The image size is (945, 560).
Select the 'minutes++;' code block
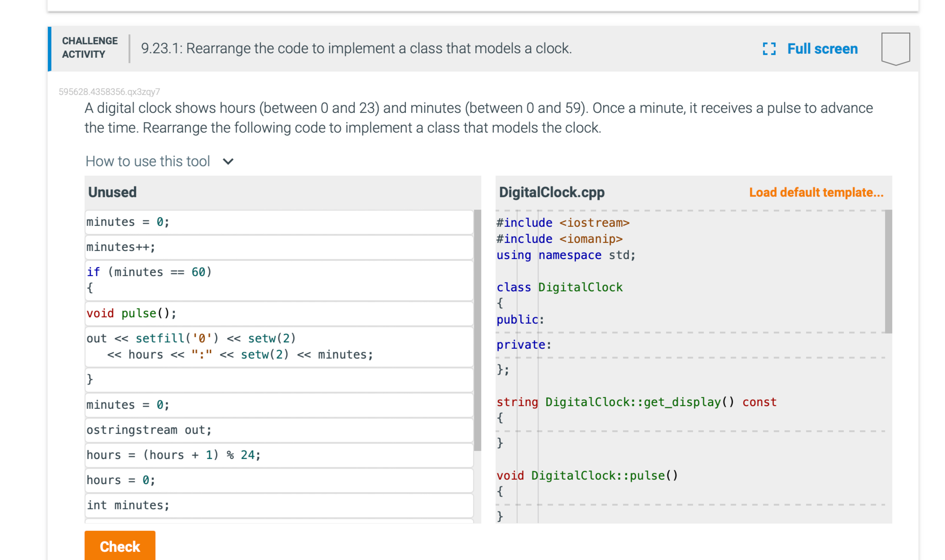(x=279, y=247)
